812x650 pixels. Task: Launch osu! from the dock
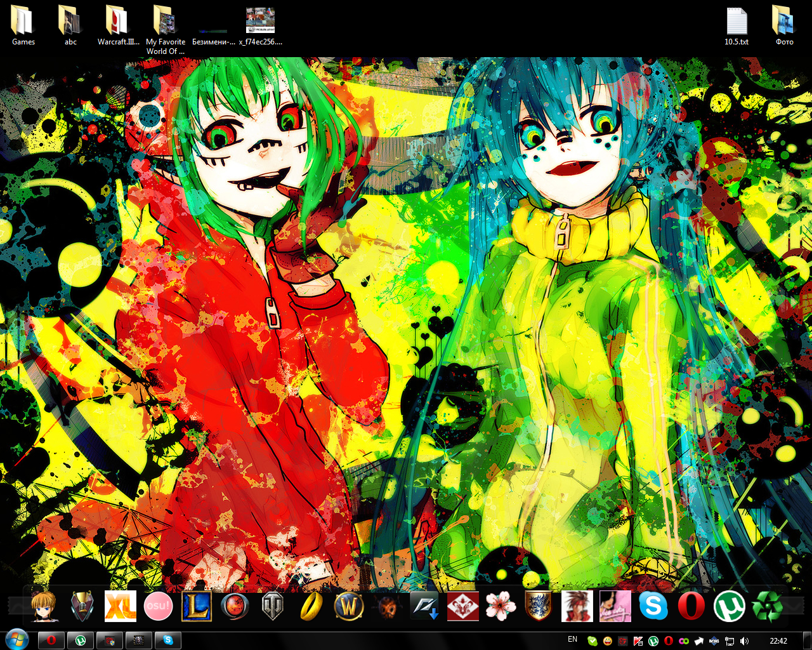click(x=158, y=606)
